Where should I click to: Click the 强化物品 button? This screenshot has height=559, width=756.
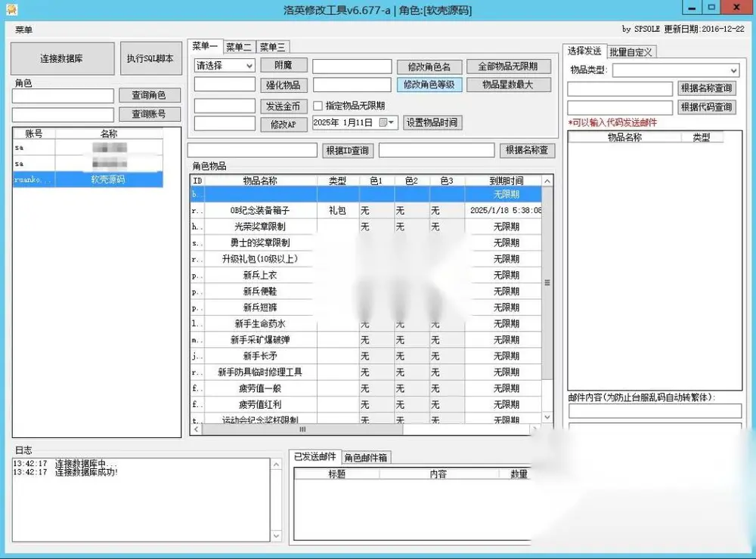click(283, 85)
